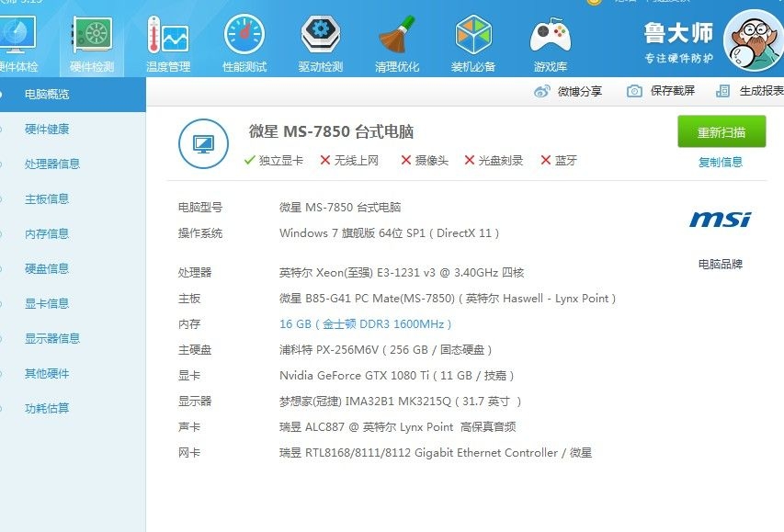Click the 光盘刻录 feature label
784x532 pixels.
pos(501,161)
